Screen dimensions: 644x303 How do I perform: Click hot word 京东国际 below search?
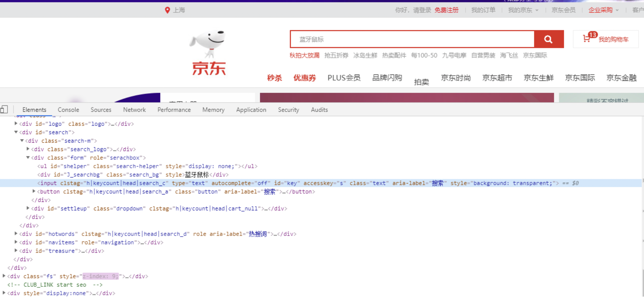point(535,55)
